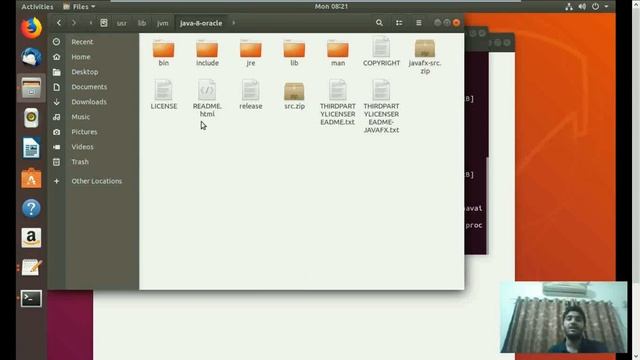640x360 pixels.
Task: Select the 'release' file
Action: (x=251, y=95)
